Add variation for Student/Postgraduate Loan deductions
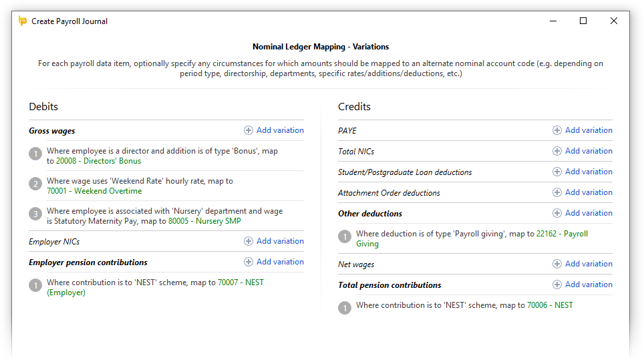The height and width of the screenshot is (362, 644). 583,172
